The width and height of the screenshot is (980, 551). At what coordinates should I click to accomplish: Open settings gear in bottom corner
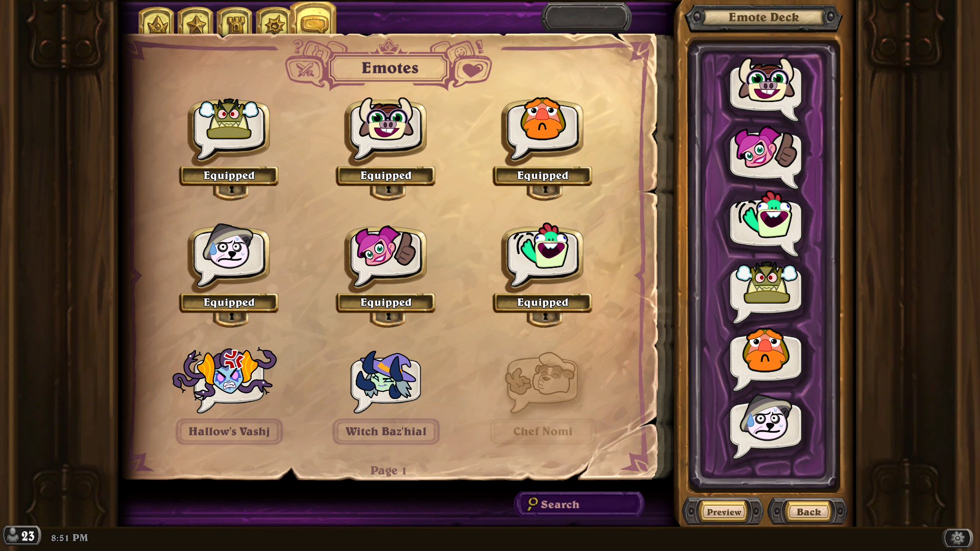click(x=958, y=538)
